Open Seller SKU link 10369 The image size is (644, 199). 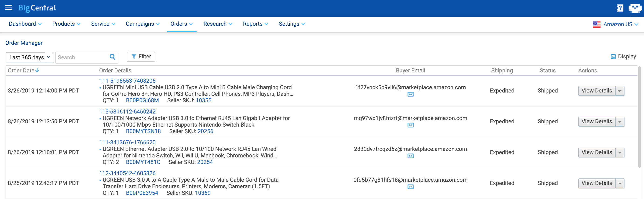[x=203, y=193]
